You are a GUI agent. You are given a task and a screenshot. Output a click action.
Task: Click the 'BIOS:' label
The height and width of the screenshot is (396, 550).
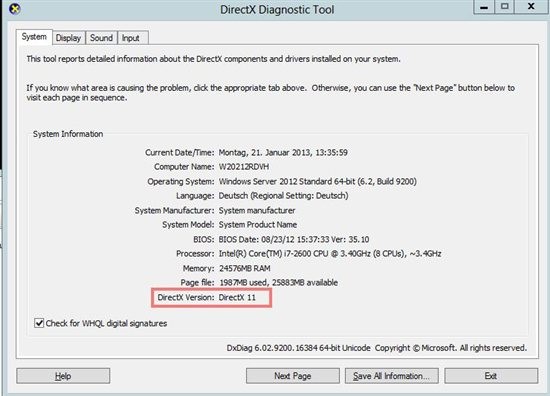point(203,239)
